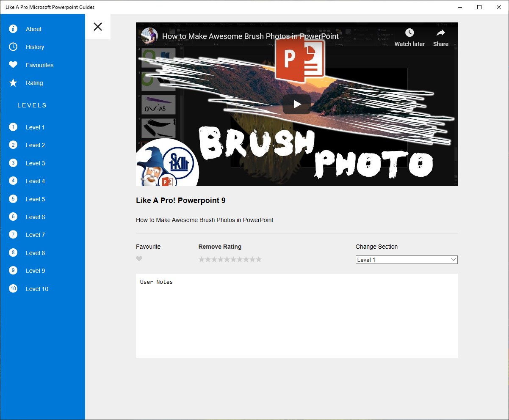
Task: Go to Level 9 in the sidebar
Action: 42,271
